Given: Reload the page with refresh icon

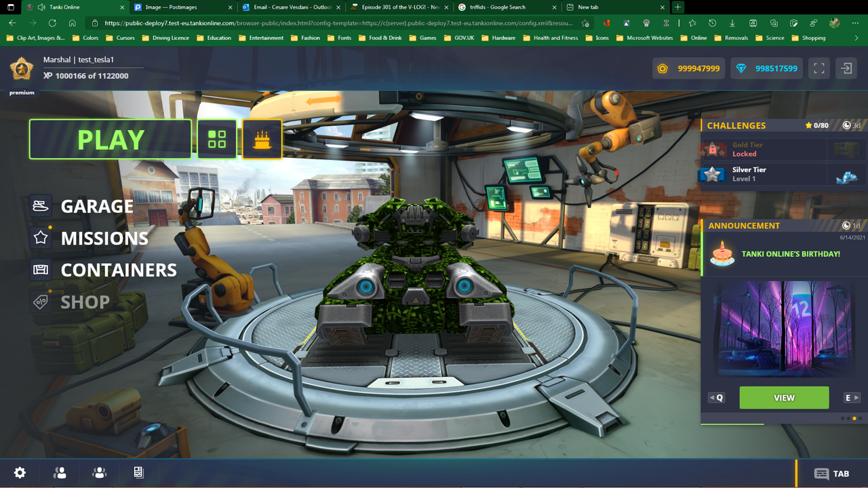Looking at the screenshot, I should (52, 23).
